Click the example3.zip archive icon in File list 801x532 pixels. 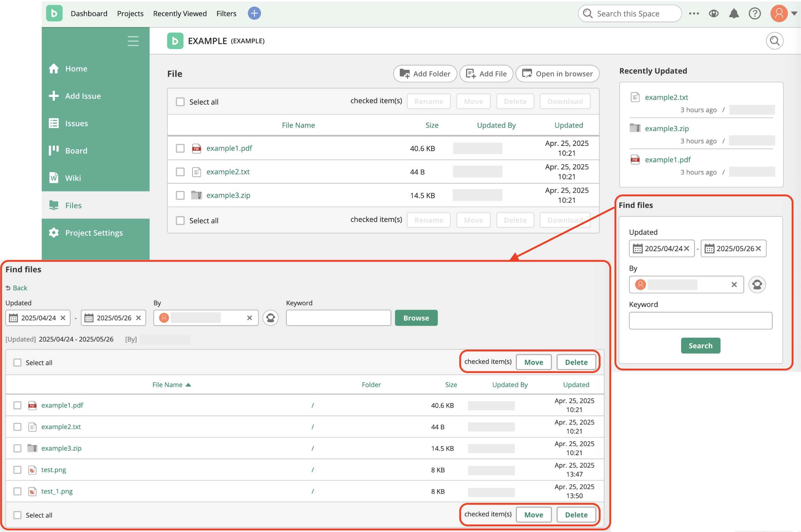[x=197, y=195]
